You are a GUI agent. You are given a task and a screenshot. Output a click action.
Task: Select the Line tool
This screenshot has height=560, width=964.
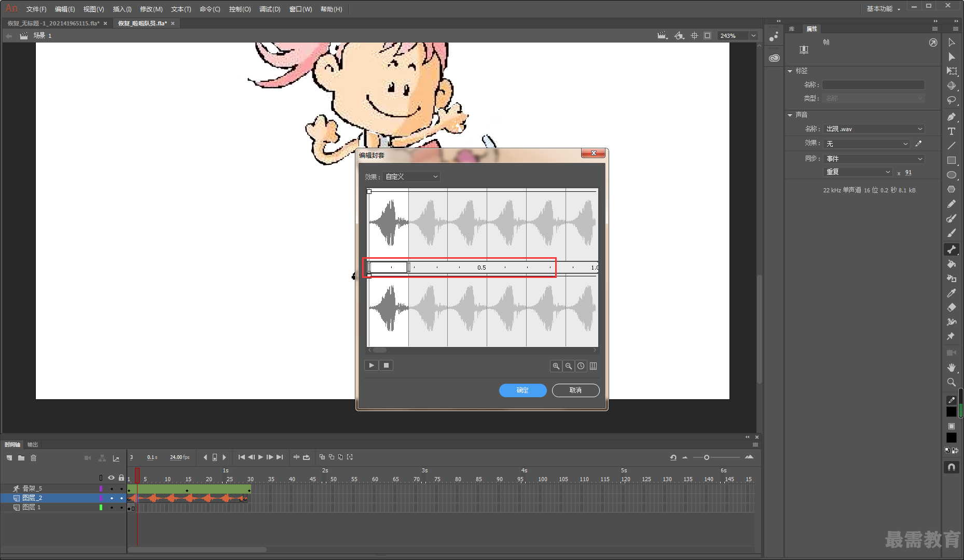(952, 146)
